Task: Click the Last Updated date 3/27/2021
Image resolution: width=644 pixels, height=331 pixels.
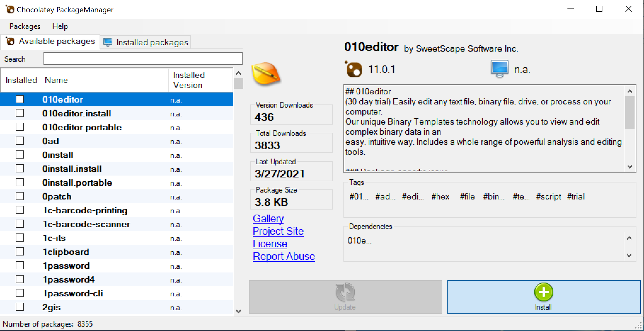Action: click(279, 174)
